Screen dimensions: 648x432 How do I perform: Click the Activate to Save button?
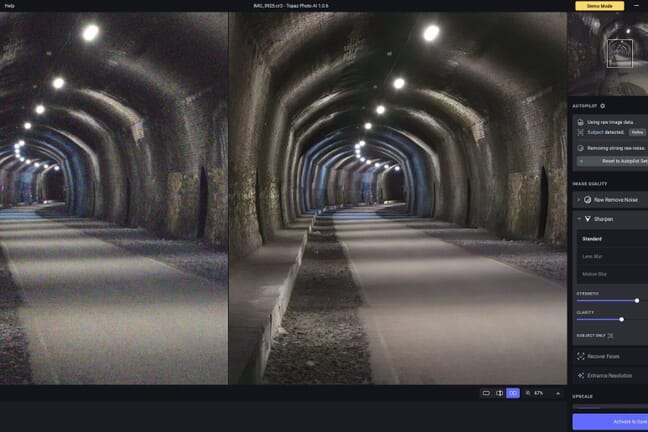pos(610,422)
